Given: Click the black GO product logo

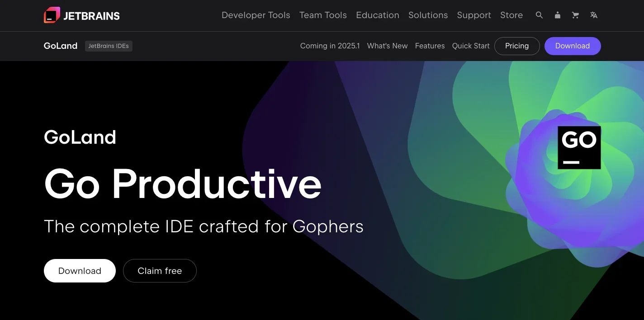Looking at the screenshot, I should coord(579,147).
